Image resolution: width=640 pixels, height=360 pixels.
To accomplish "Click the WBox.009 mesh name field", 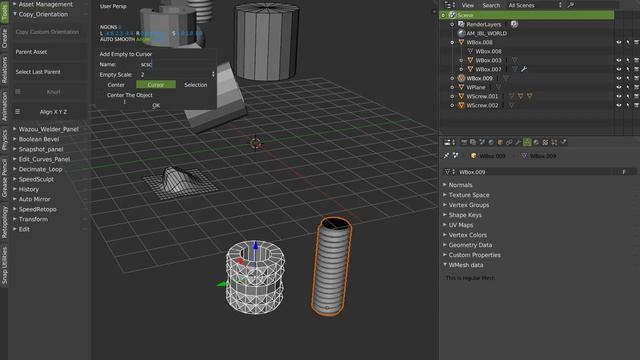I will [x=531, y=172].
